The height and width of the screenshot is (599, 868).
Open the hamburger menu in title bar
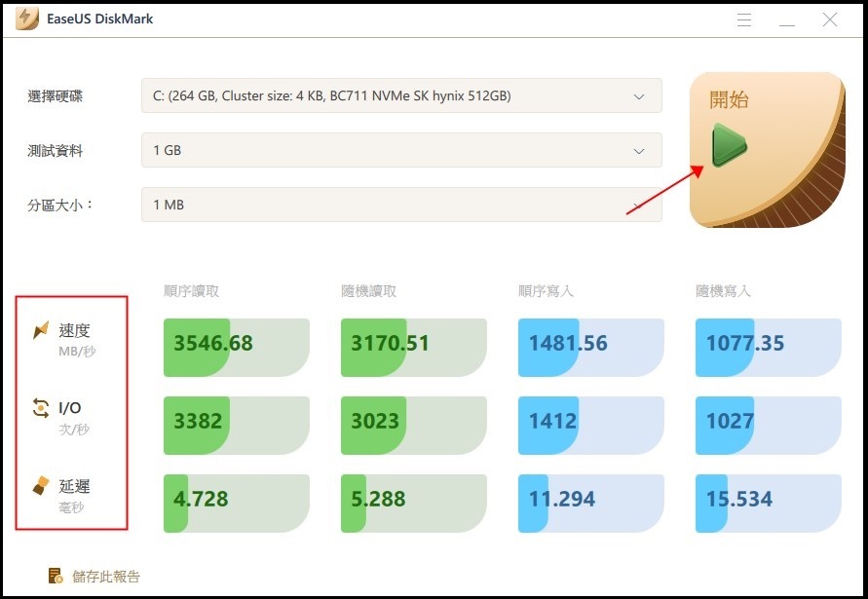pyautogui.click(x=744, y=19)
